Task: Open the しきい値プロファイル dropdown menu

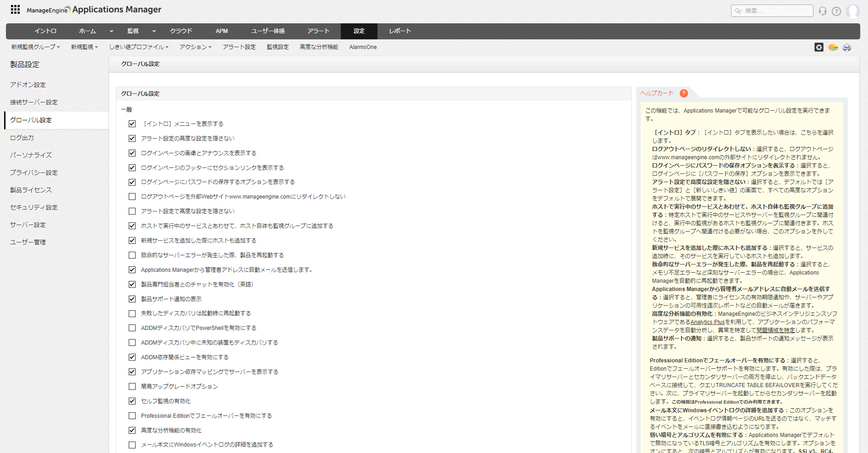Action: [139, 47]
